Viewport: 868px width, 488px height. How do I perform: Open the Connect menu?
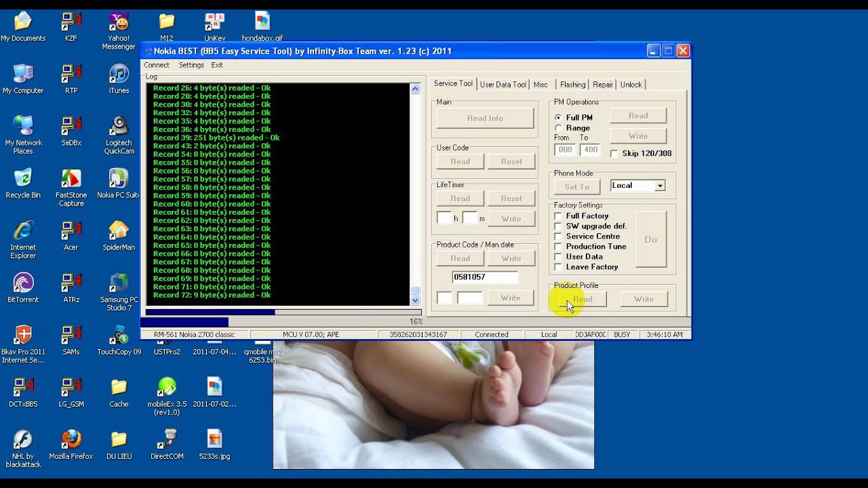click(x=156, y=65)
